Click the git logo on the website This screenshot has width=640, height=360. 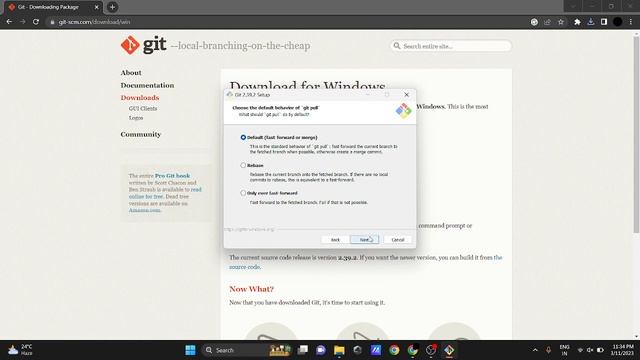143,45
